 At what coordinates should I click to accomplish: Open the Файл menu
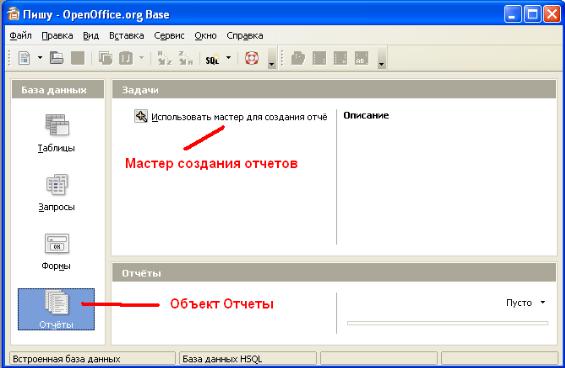[21, 36]
